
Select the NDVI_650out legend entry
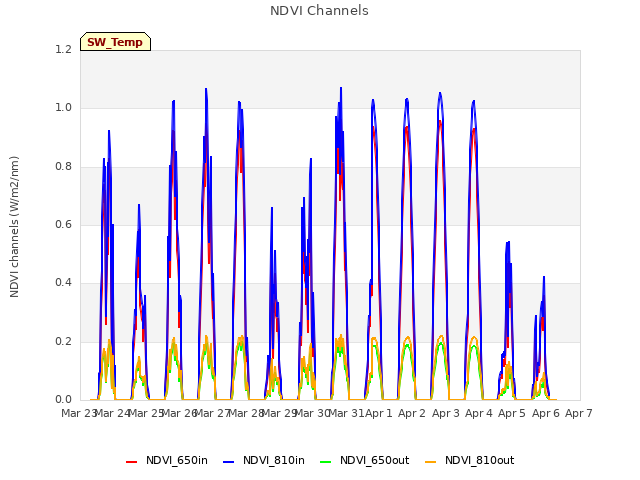coord(364,460)
